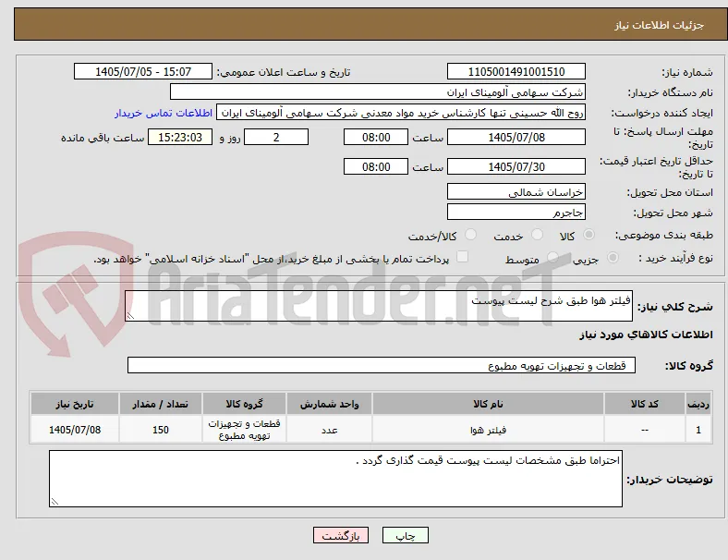
Task: Click the گروه کالا column header
Action: pos(244,404)
